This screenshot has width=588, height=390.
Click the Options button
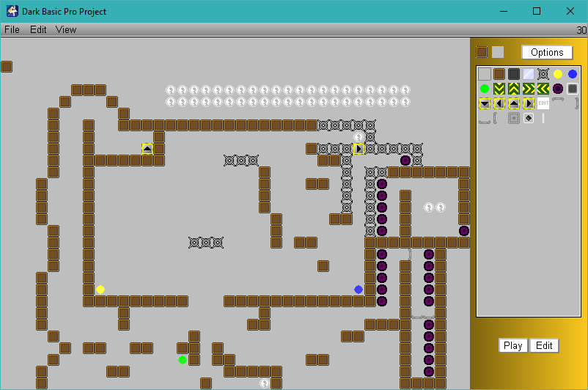(x=547, y=53)
